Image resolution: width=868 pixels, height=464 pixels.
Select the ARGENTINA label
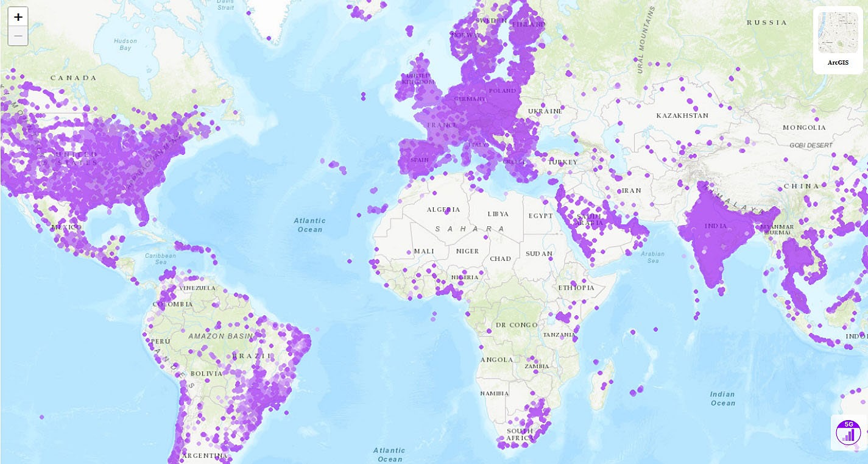204,455
